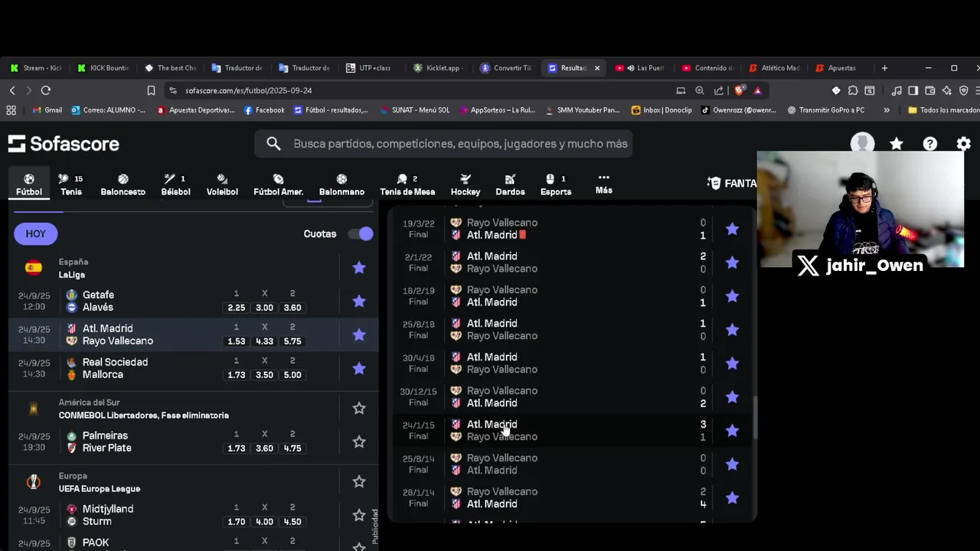The image size is (980, 551).
Task: Open the favorites star in header
Action: coord(897,144)
